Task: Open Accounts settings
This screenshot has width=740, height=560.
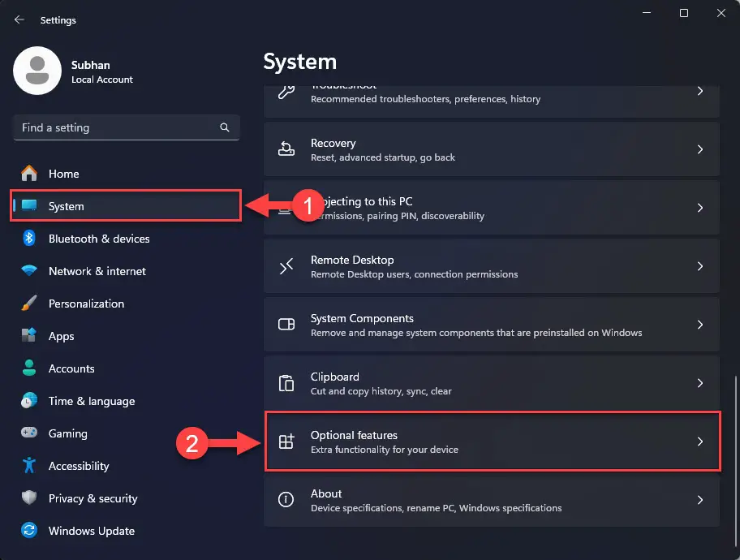Action: pyautogui.click(x=126, y=368)
